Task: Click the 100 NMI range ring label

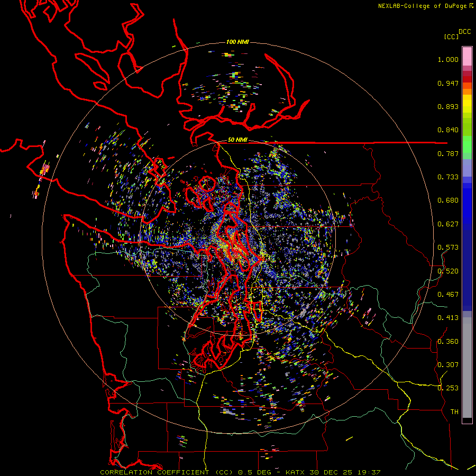Action: pos(237,42)
